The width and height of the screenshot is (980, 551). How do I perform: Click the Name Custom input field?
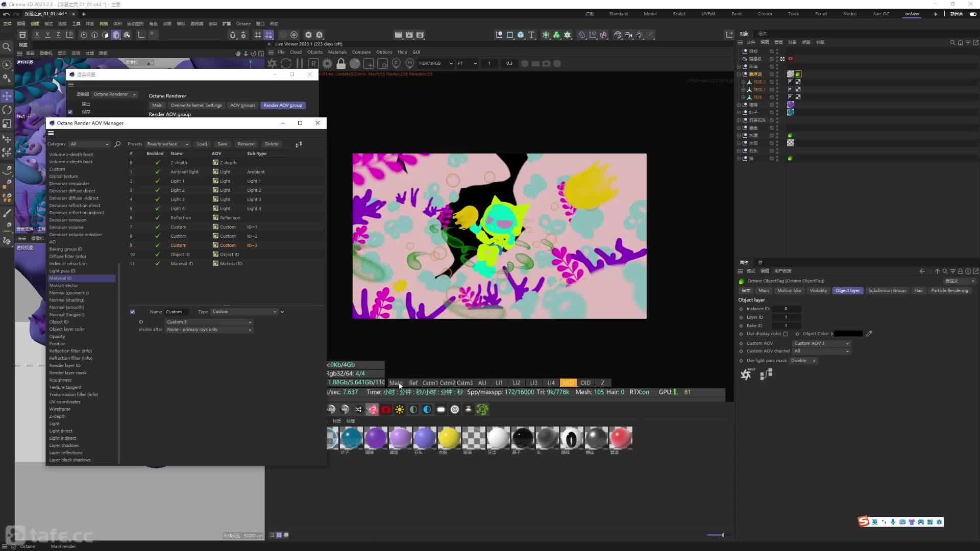coord(176,312)
